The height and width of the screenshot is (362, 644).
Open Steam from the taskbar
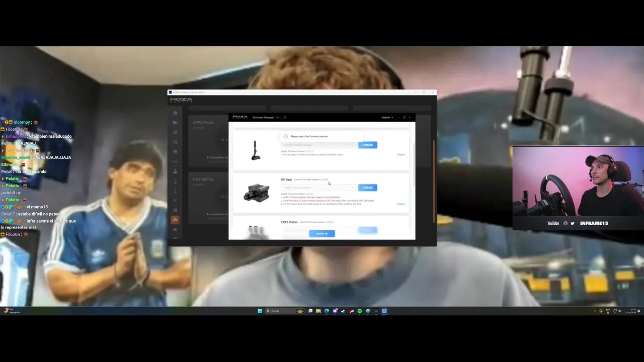pyautogui.click(x=343, y=311)
